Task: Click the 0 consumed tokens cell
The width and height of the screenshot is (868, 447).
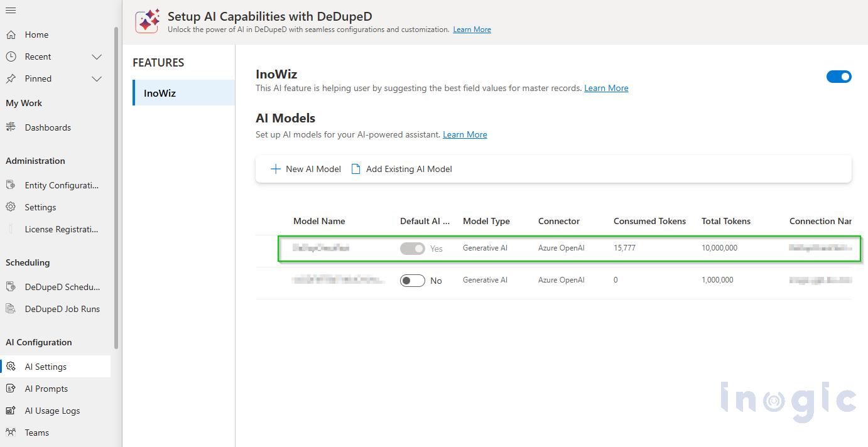Action: pyautogui.click(x=616, y=280)
